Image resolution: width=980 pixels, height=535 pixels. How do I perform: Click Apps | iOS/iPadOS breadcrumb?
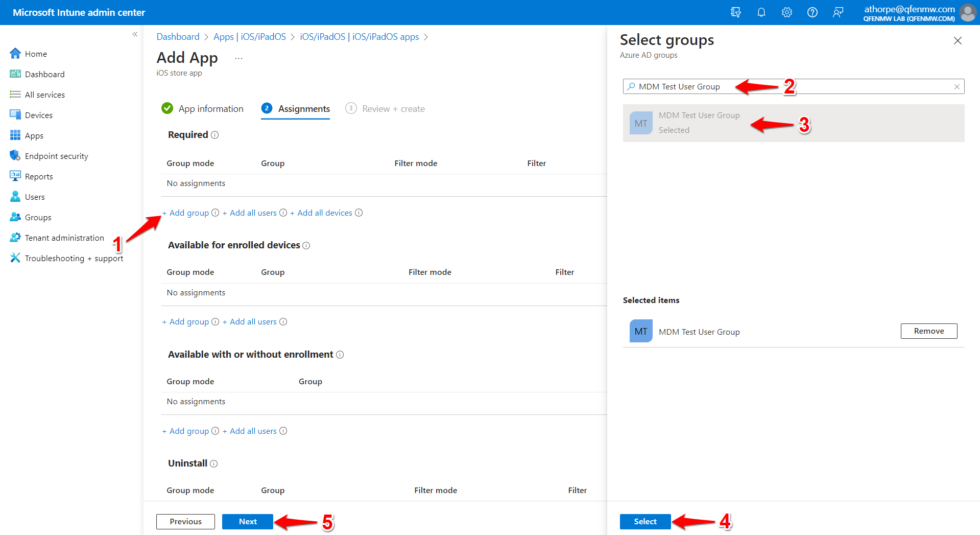[x=250, y=37]
